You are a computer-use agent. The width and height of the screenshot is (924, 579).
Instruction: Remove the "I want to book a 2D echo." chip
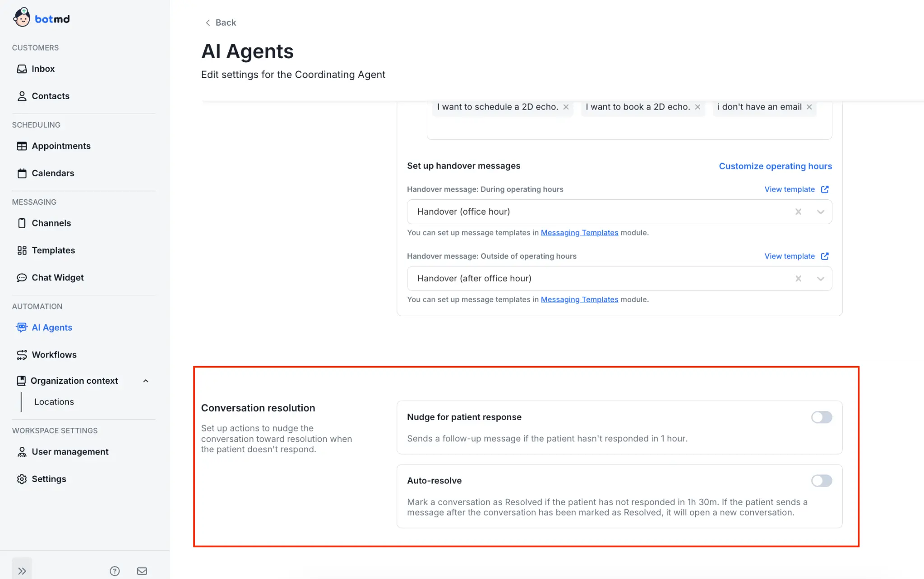point(698,107)
